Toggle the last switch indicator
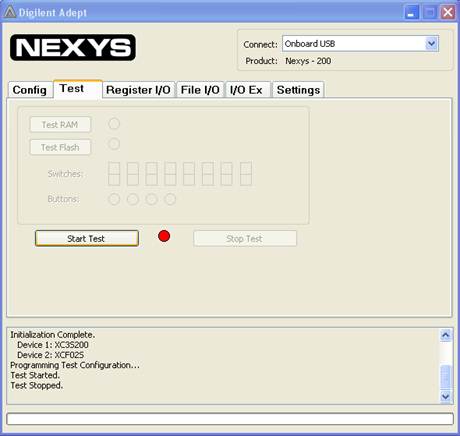The height and width of the screenshot is (436, 460). tap(246, 174)
